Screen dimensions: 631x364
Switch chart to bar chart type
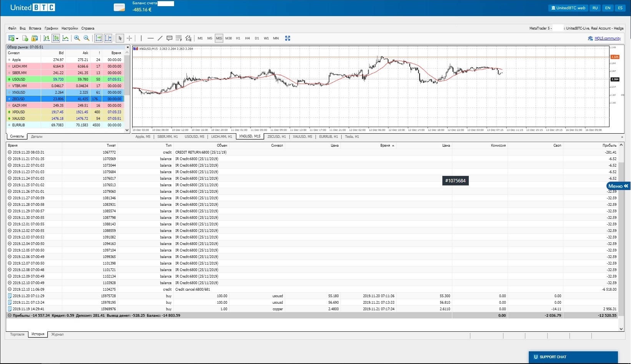click(46, 38)
